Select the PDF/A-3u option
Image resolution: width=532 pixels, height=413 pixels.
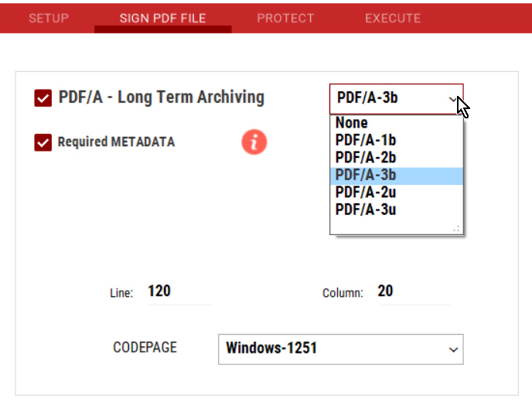(396, 210)
